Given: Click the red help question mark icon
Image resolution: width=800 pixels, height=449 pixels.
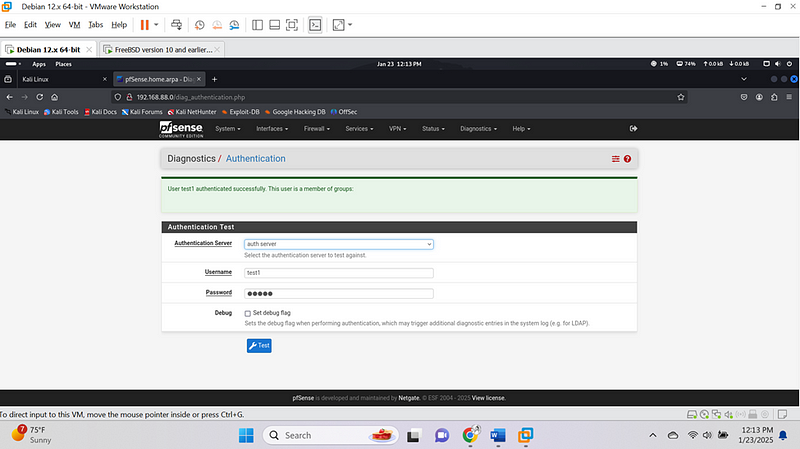Looking at the screenshot, I should pyautogui.click(x=628, y=159).
